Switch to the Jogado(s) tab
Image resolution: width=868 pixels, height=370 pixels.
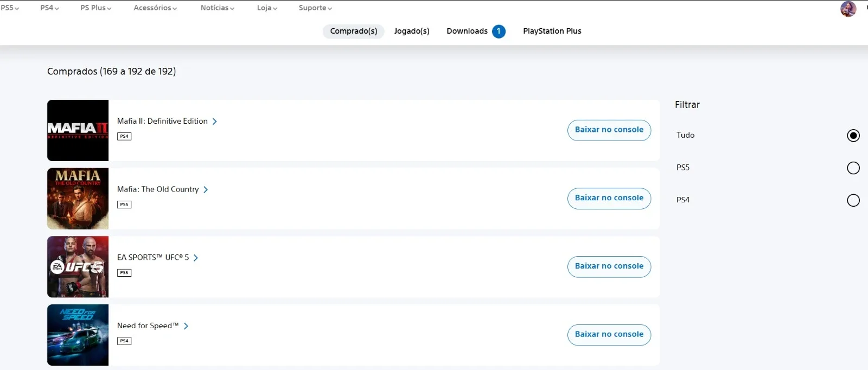(412, 31)
